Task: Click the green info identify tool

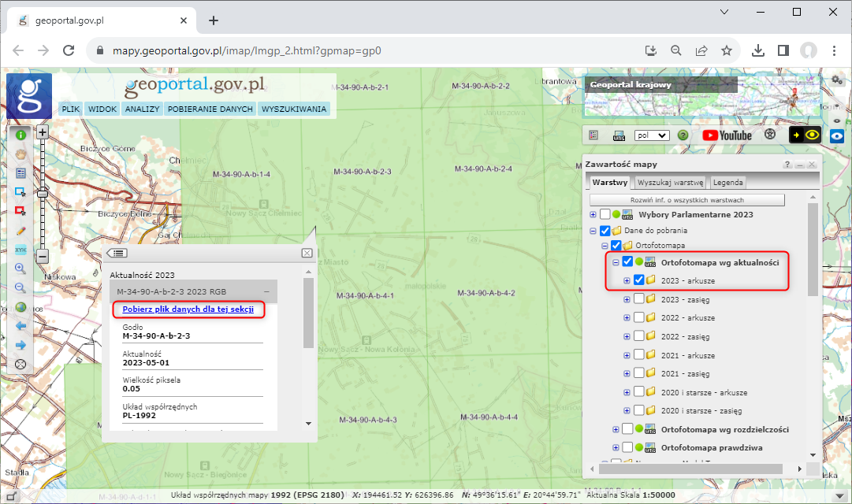Action: tap(21, 135)
